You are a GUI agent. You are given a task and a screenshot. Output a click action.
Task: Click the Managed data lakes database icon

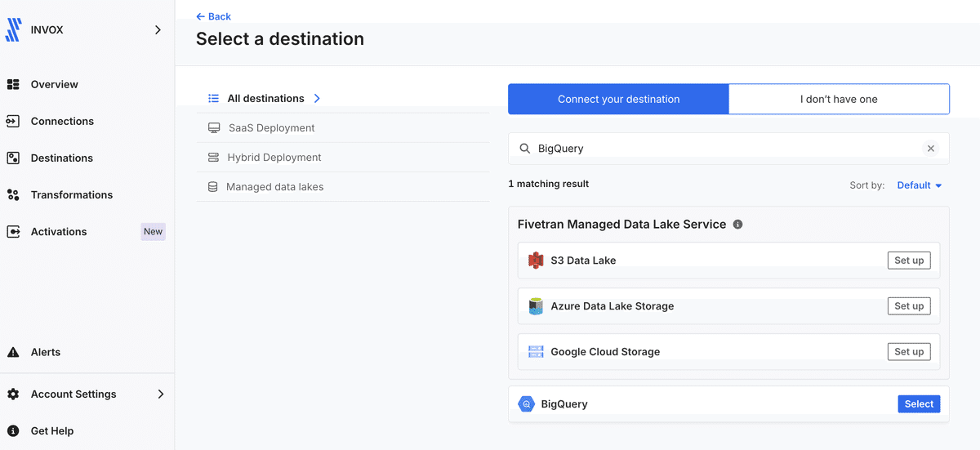212,187
